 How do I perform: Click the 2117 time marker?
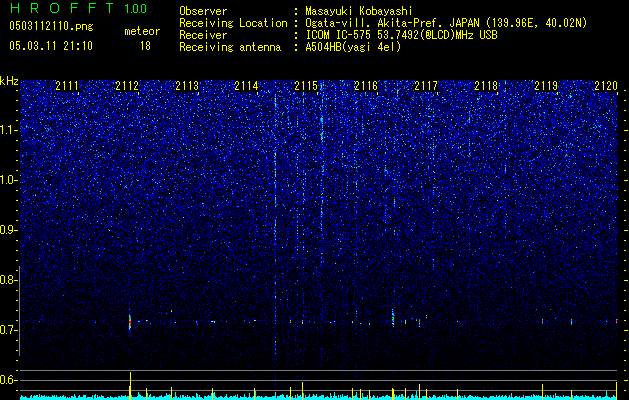pos(426,85)
